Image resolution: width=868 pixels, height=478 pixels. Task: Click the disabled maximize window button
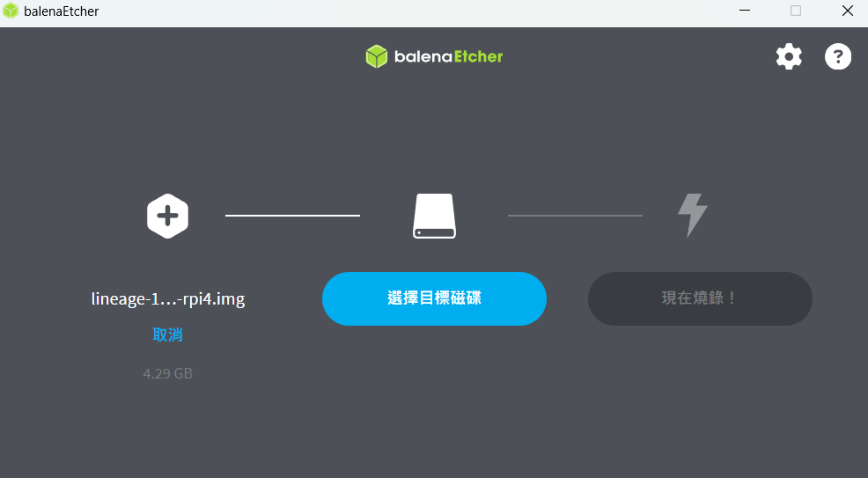[796, 11]
